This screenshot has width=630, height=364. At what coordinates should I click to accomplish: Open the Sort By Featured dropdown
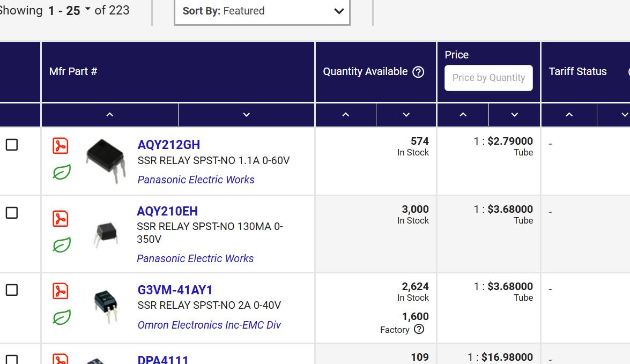pyautogui.click(x=262, y=11)
